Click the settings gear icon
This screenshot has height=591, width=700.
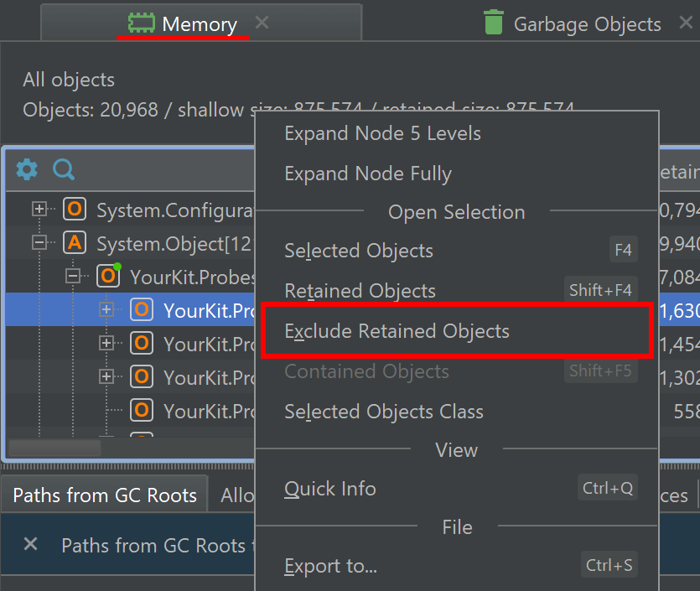[27, 170]
